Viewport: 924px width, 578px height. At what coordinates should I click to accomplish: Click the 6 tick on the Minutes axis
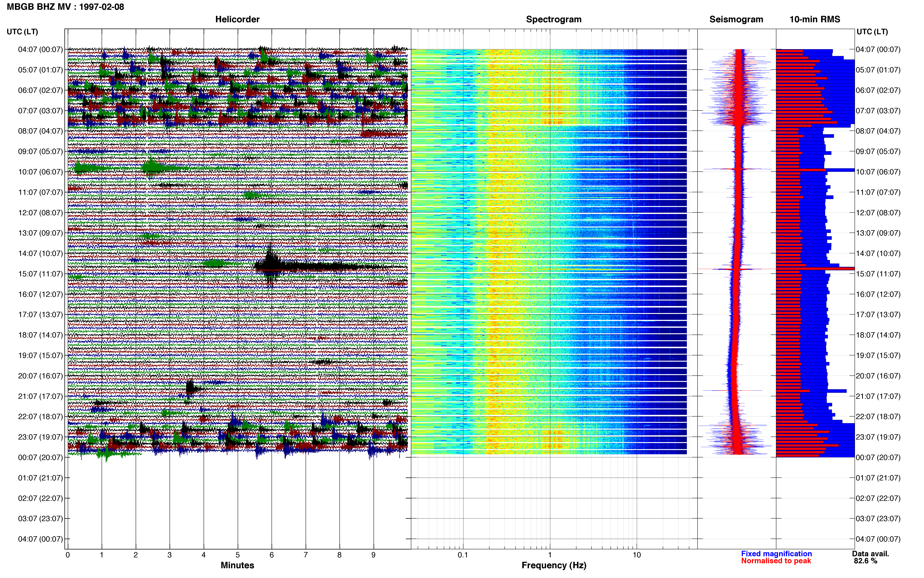pos(272,555)
